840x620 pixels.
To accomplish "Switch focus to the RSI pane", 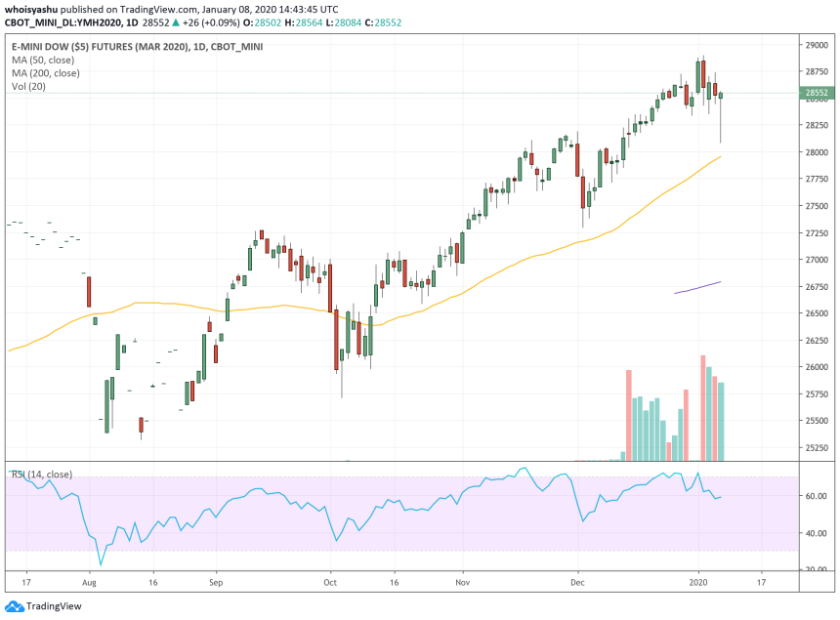I will click(391, 517).
